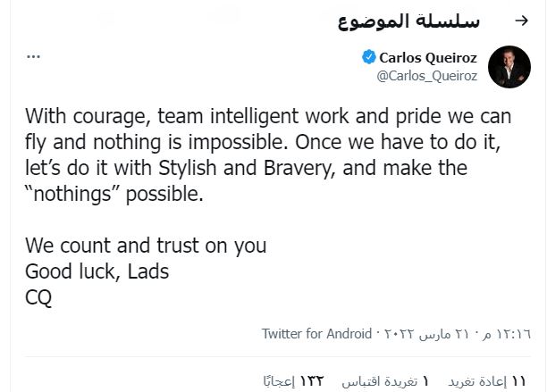The height and width of the screenshot is (392, 547).
Task: Click the back arrow in the header
Action: point(521,21)
